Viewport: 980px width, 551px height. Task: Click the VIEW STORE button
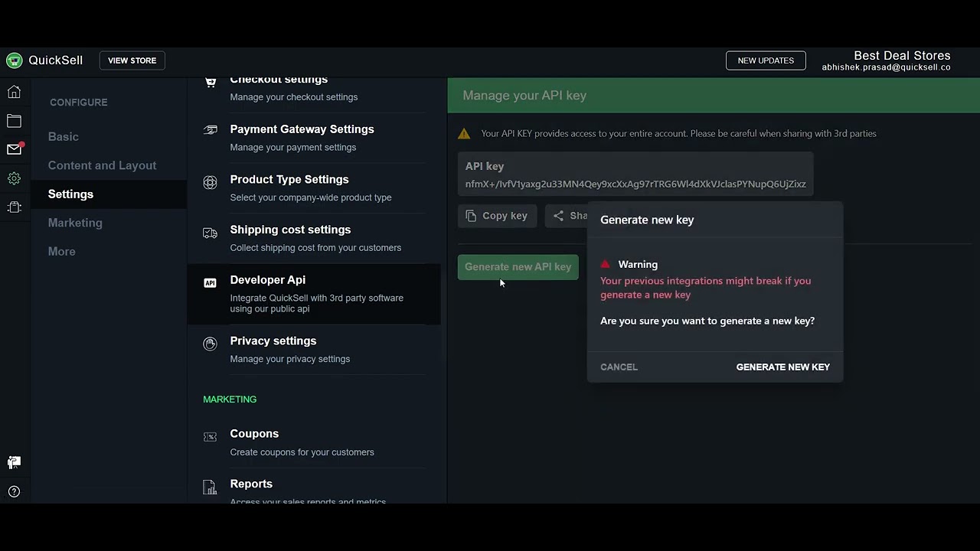[132, 60]
